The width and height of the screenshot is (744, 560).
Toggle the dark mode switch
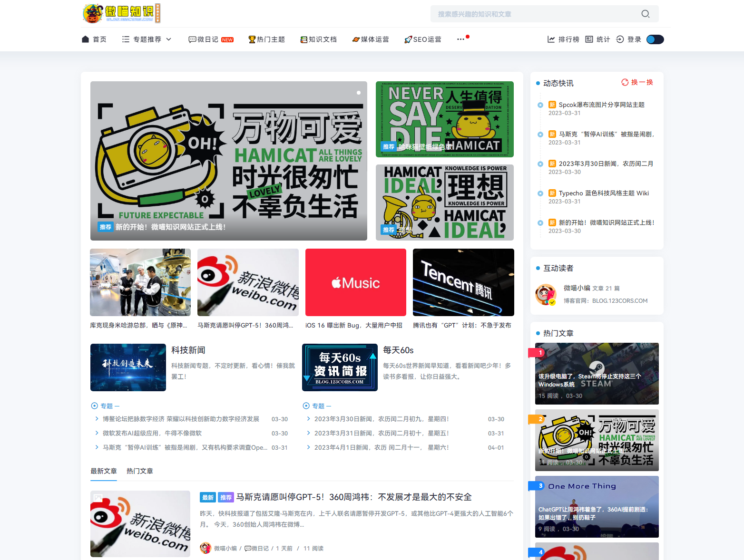tap(655, 39)
